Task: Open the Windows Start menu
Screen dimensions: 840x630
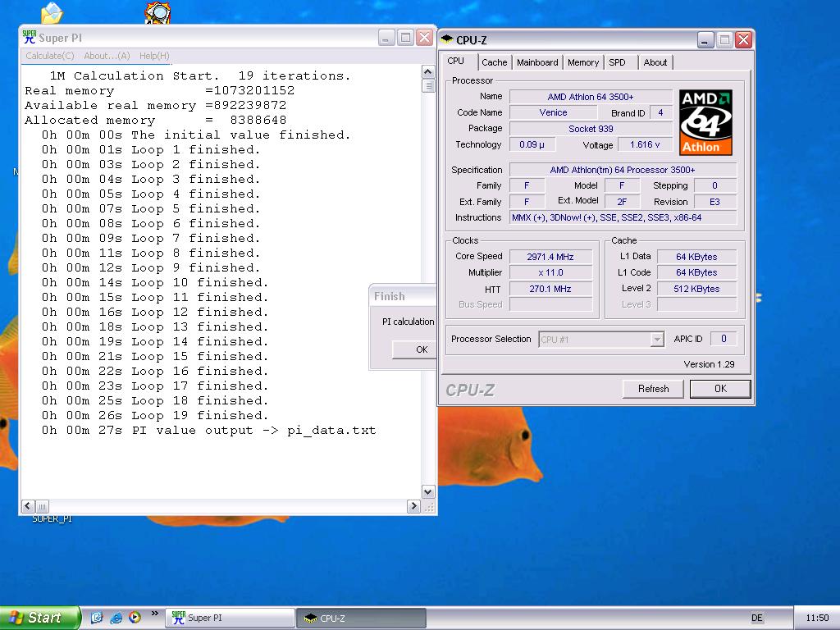Action: pyautogui.click(x=39, y=618)
